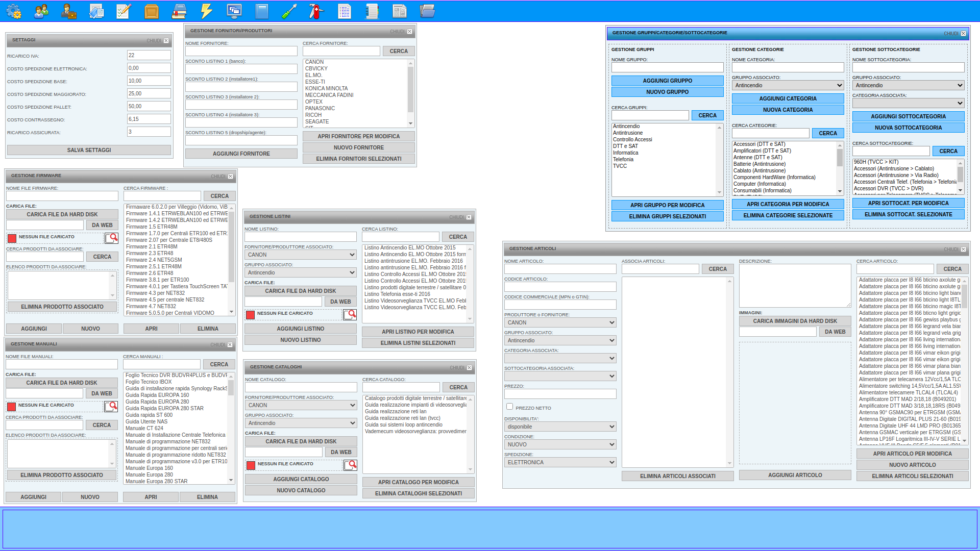980x551 pixels.
Task: Click Elimina Fornitori Selezionati button
Action: click(x=358, y=159)
